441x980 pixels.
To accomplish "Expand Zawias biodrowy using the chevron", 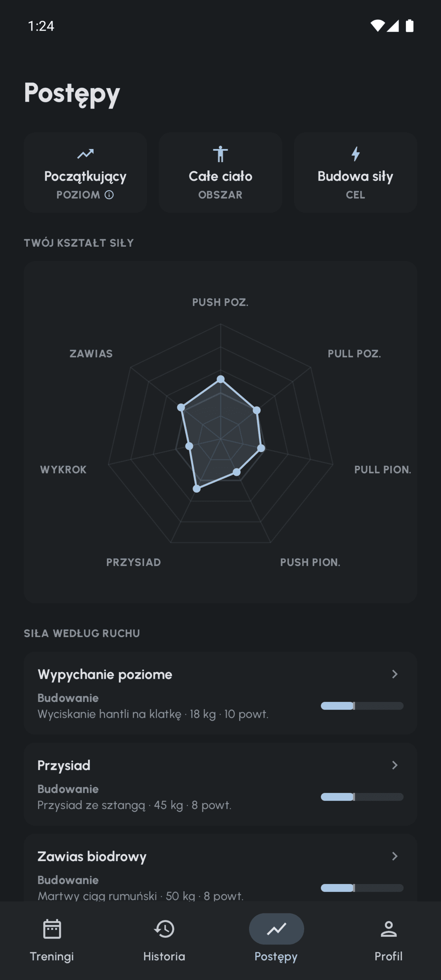I will (x=394, y=856).
